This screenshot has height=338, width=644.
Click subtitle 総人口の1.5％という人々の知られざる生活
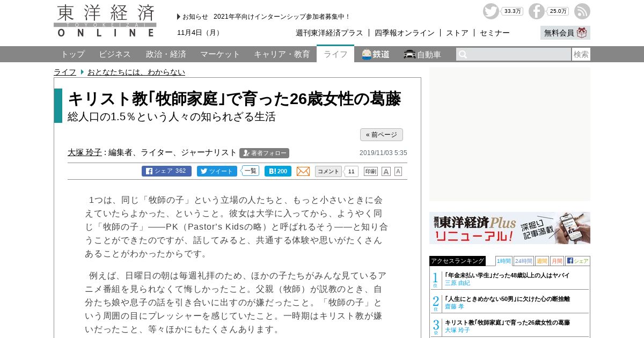click(171, 116)
